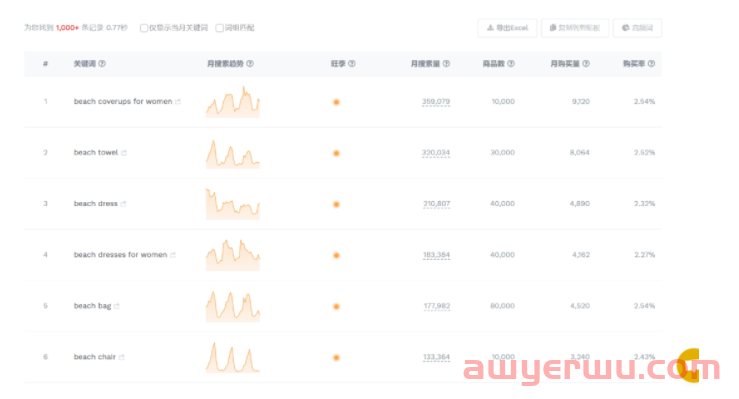Select keyword beach dress
Screen dimensions: 739x399
(x=96, y=204)
